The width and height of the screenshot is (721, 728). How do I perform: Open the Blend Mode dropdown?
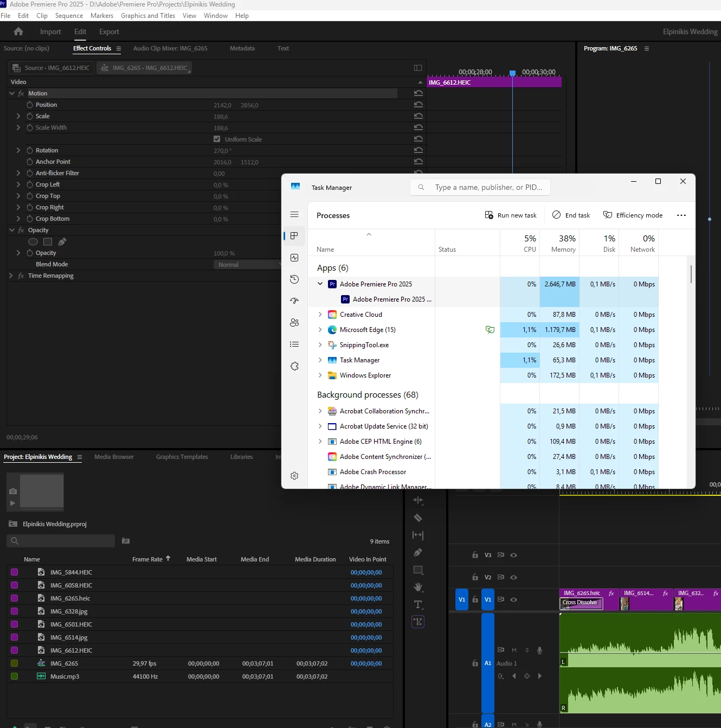[247, 265]
